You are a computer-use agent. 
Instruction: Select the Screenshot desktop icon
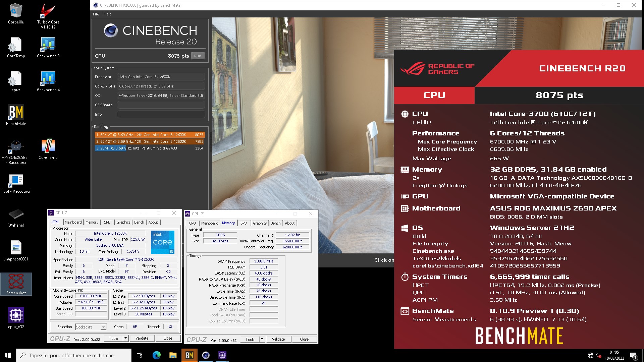pyautogui.click(x=16, y=284)
